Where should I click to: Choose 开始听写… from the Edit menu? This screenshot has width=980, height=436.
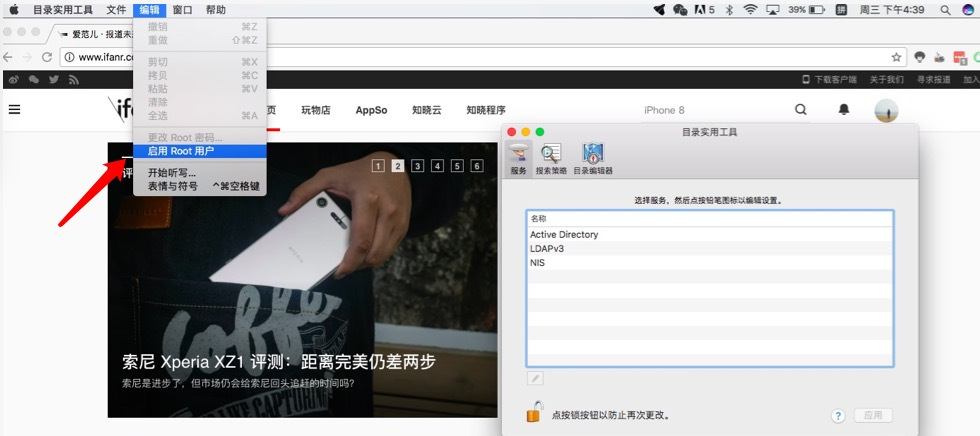[200, 173]
